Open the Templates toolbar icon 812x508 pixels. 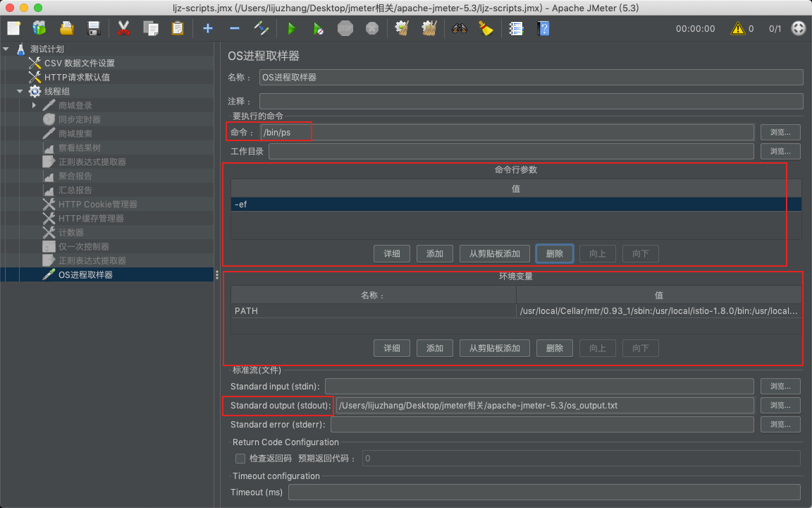tap(39, 28)
